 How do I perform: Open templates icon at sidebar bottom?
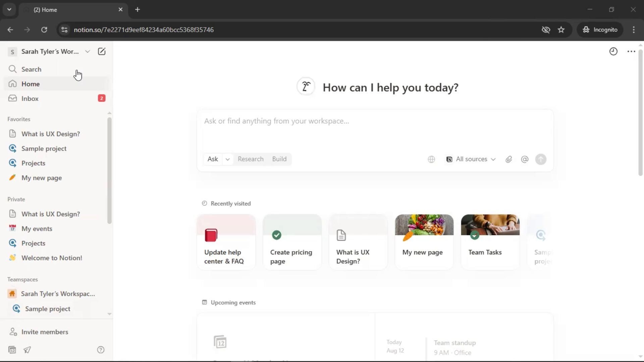[12, 350]
